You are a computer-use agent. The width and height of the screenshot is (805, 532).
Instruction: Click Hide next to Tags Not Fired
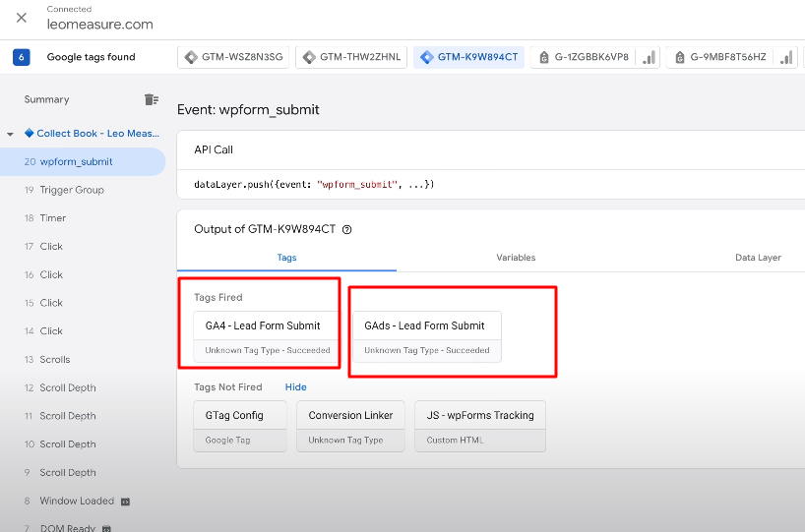295,387
